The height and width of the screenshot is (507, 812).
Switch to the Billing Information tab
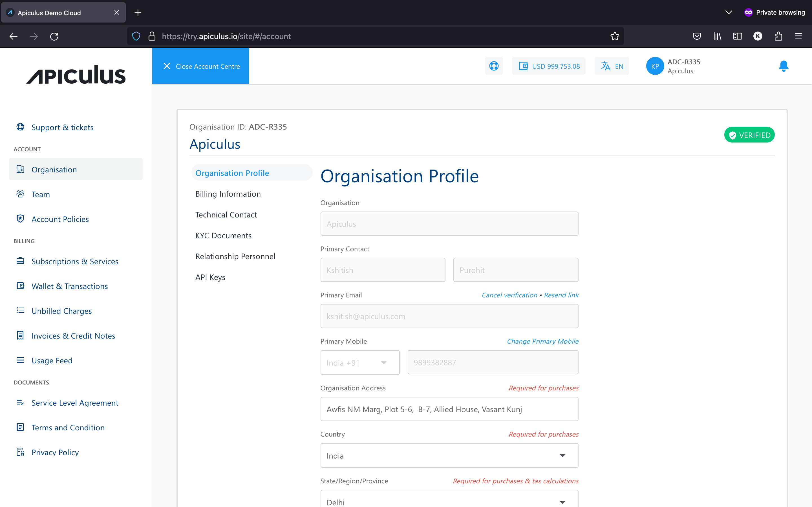[228, 193]
